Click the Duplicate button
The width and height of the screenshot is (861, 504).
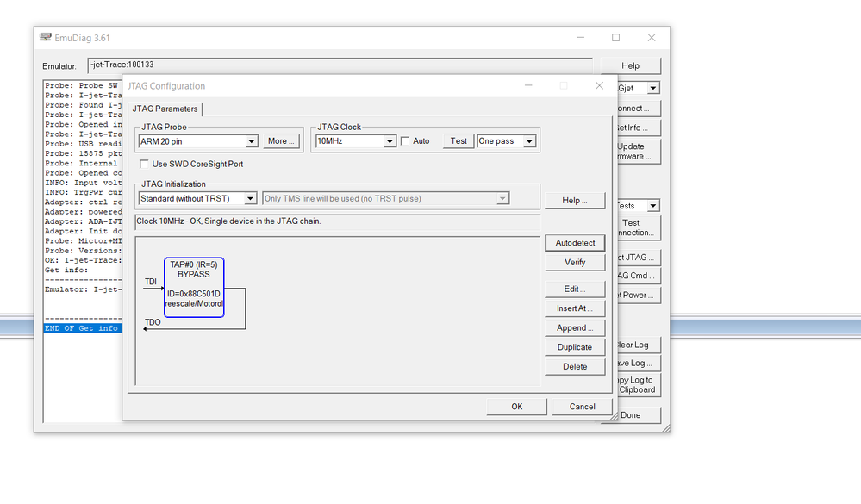575,347
